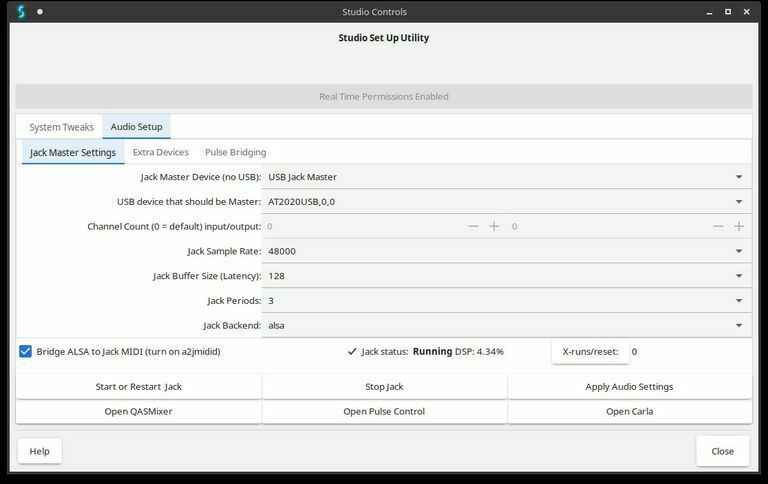768x484 pixels.
Task: Click the Jack status checkmark icon
Action: point(352,351)
